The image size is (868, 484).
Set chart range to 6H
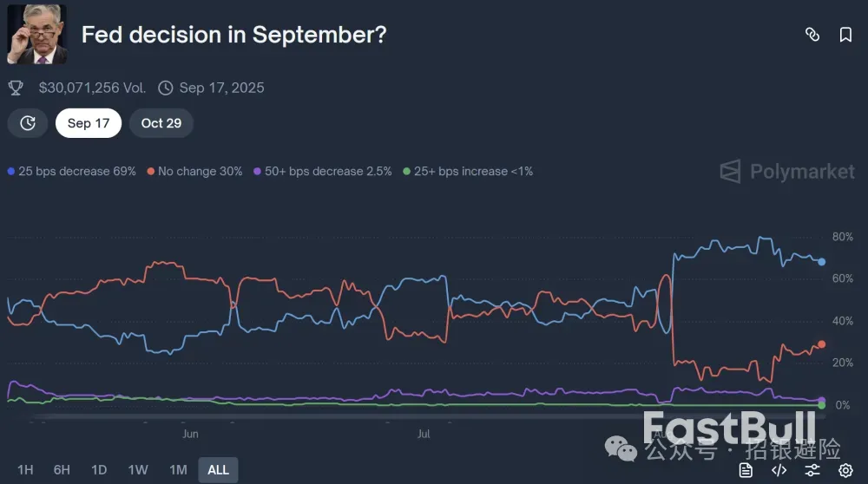(x=62, y=470)
